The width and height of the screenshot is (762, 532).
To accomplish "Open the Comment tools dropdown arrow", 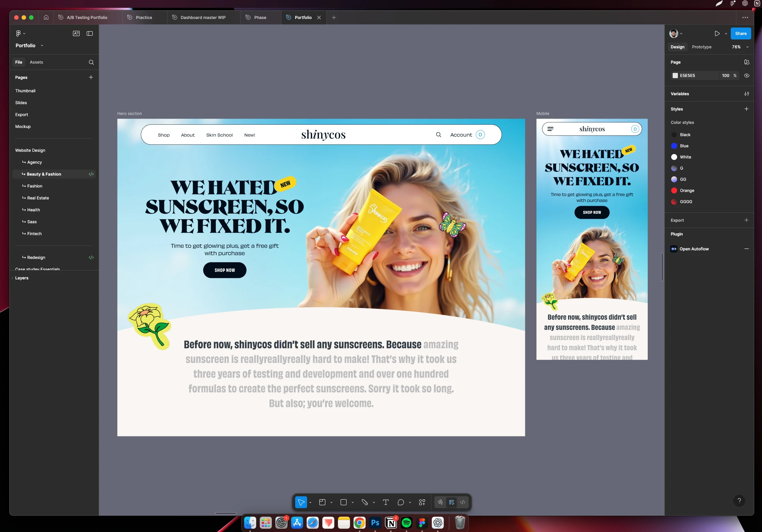I will [410, 503].
